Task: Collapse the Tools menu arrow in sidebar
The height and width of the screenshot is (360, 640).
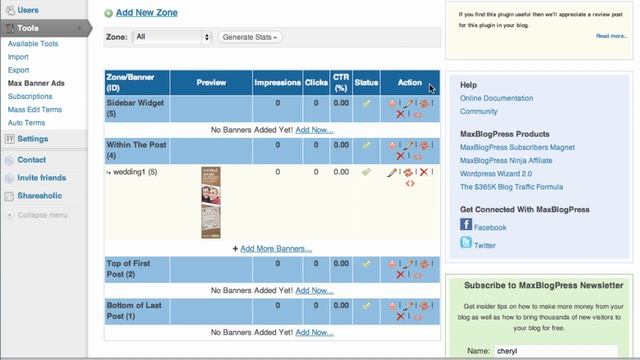Action: click(79, 28)
